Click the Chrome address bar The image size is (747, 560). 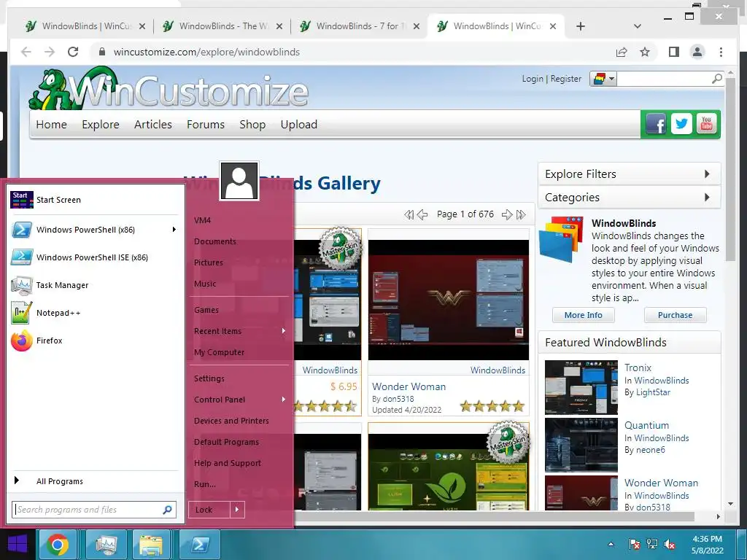pos(352,52)
